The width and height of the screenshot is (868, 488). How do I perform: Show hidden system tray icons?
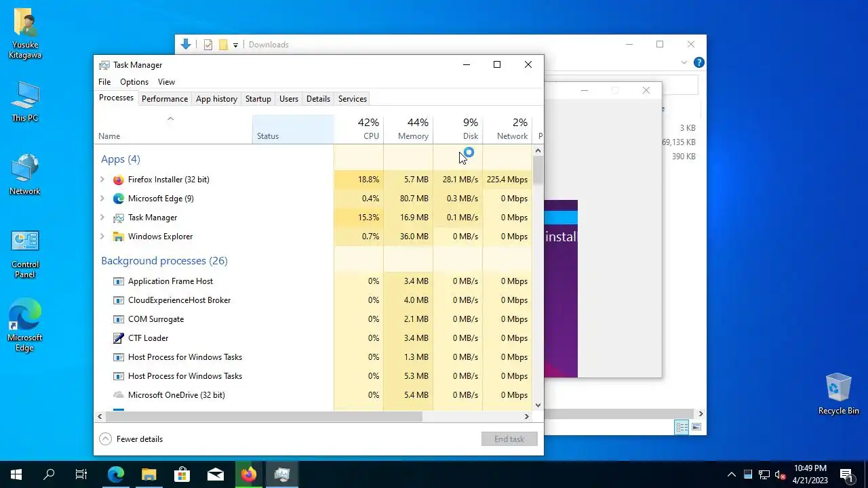(x=731, y=474)
